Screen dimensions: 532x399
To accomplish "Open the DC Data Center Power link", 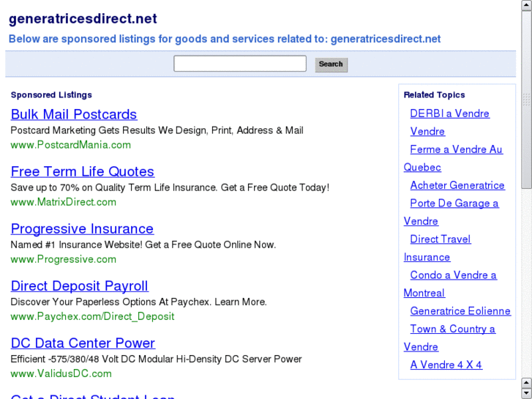I will (x=83, y=343).
